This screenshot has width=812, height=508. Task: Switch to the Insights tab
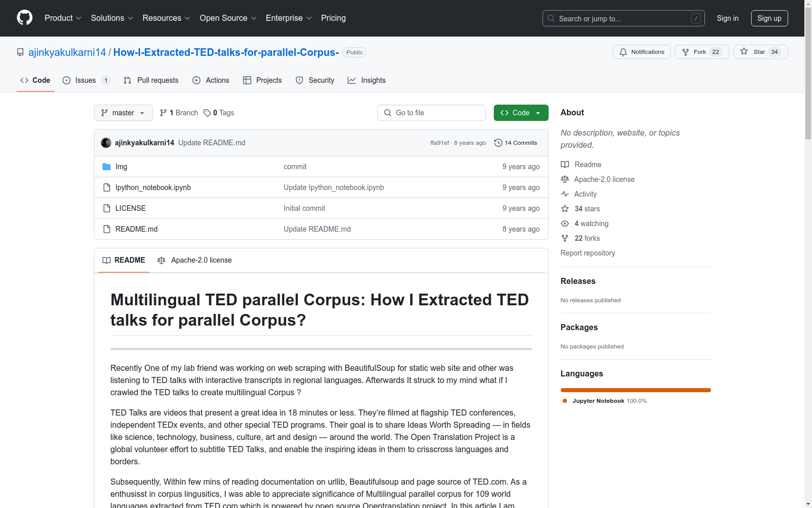(366, 80)
